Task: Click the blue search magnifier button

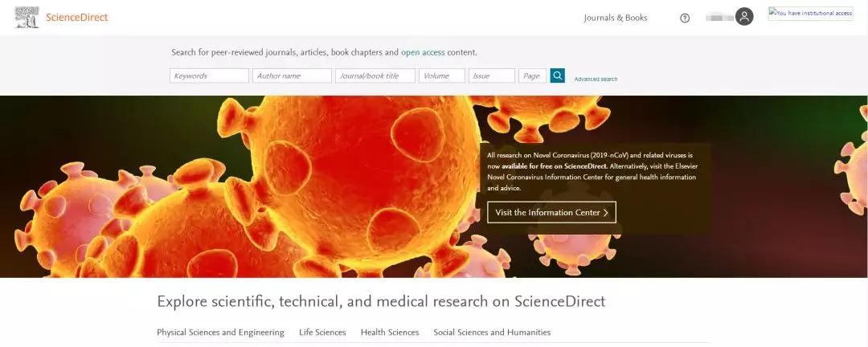Action: (558, 76)
